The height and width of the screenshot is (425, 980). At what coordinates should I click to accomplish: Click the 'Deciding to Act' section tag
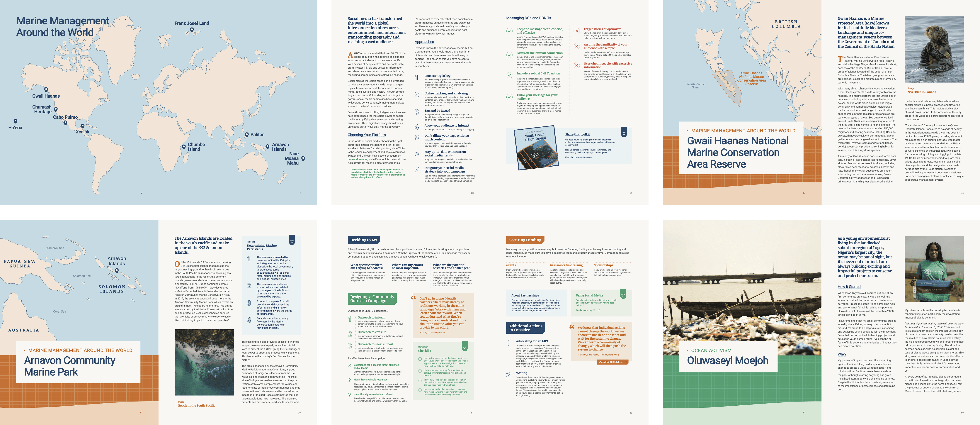(x=364, y=240)
